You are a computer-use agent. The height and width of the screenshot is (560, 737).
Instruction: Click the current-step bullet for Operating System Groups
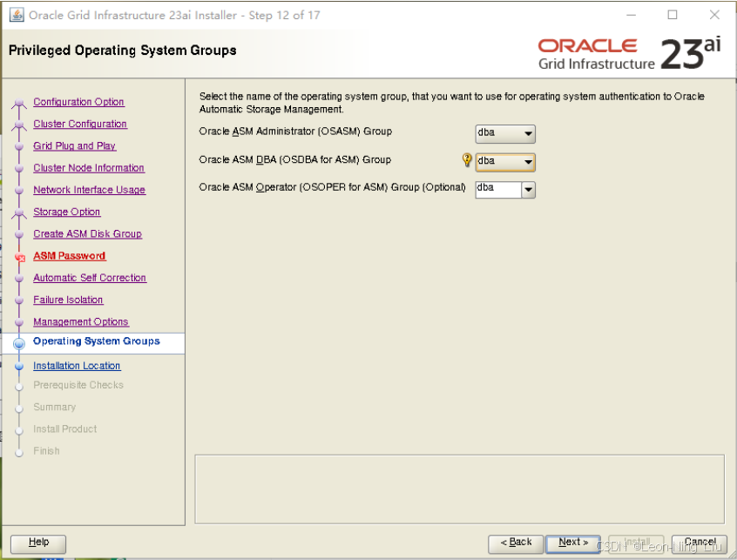point(19,344)
